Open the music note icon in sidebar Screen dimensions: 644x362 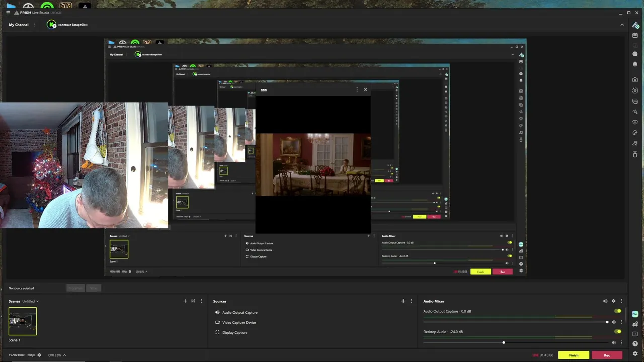tap(635, 143)
